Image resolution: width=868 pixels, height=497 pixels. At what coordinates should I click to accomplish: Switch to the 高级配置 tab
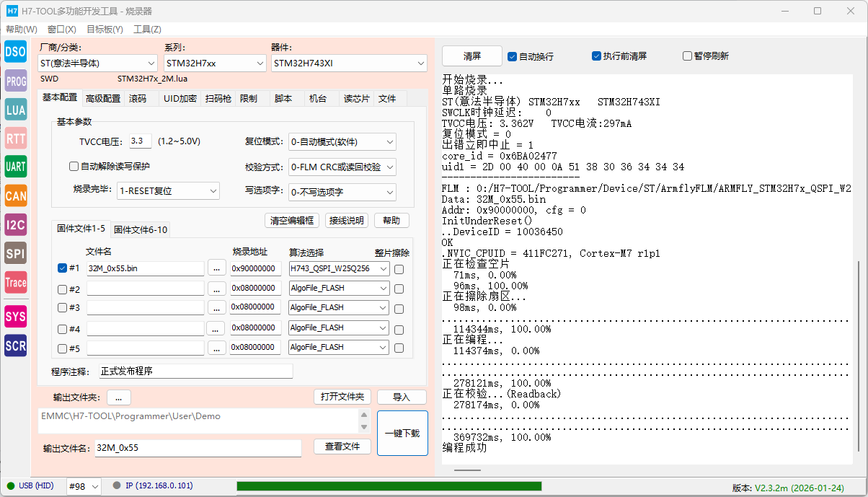(103, 99)
